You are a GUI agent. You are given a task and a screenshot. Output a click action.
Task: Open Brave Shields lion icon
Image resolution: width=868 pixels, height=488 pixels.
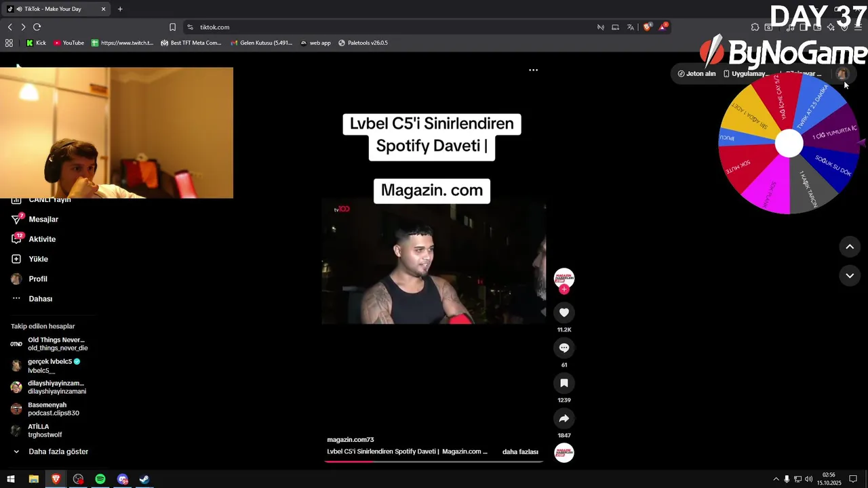coord(647,27)
